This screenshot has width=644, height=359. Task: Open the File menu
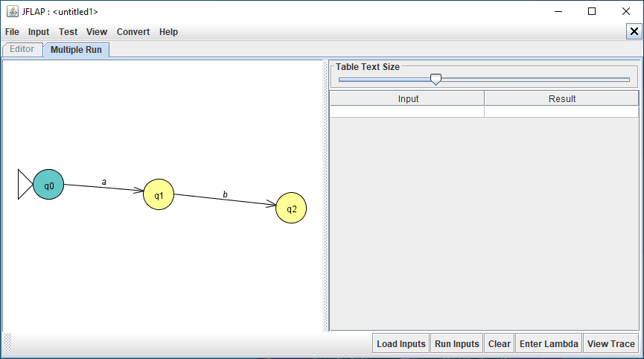12,32
